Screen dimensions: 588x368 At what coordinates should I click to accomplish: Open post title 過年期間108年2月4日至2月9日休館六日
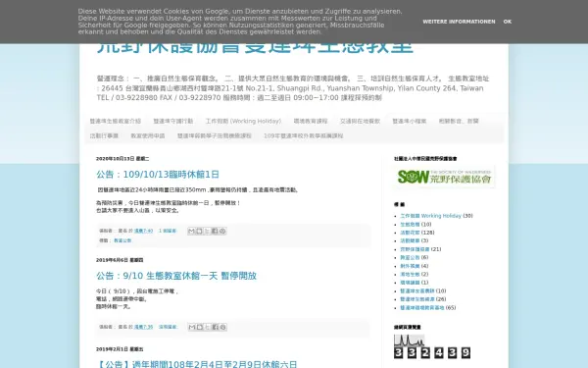pos(197,364)
